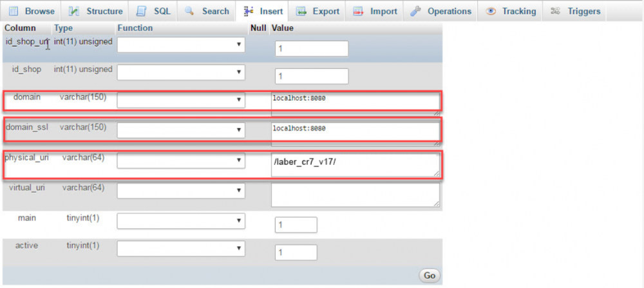
Task: Click the Search magnifier icon
Action: tap(189, 11)
